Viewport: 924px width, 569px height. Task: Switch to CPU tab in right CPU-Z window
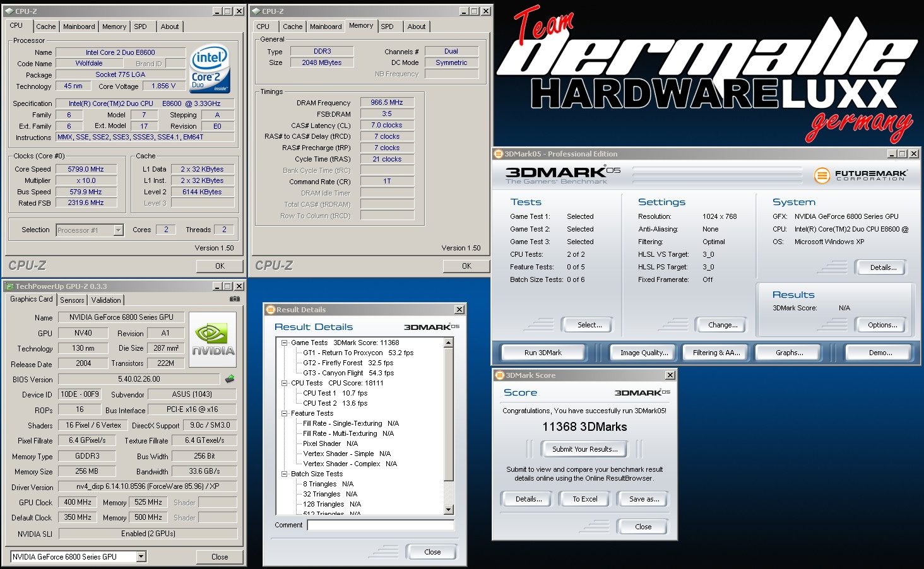pos(263,26)
